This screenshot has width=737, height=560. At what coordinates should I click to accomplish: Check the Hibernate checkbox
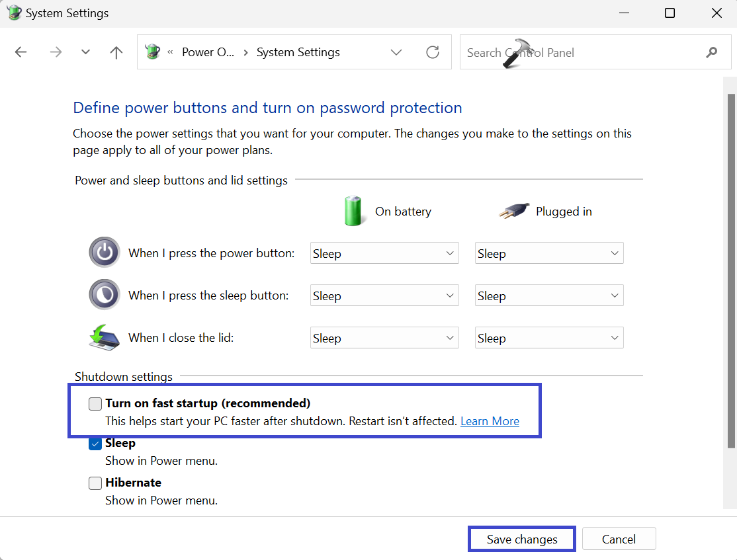click(95, 483)
